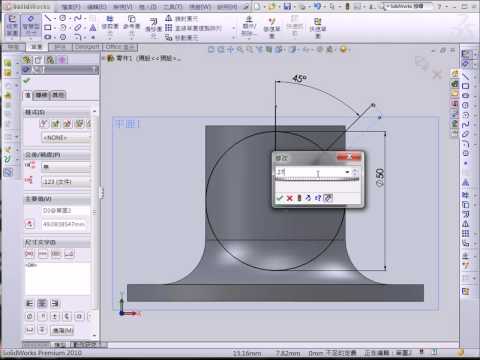Open Rectangle tool dropdown arrow

[55, 28]
